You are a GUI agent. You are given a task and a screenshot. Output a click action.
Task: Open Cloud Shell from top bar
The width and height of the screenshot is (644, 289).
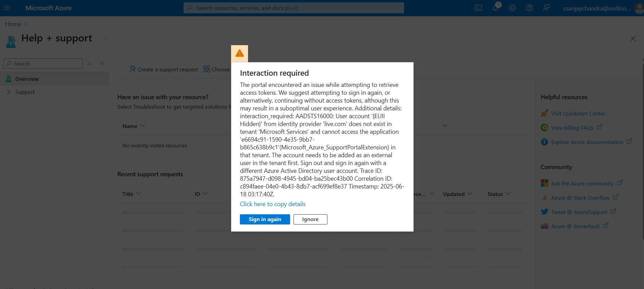click(478, 8)
